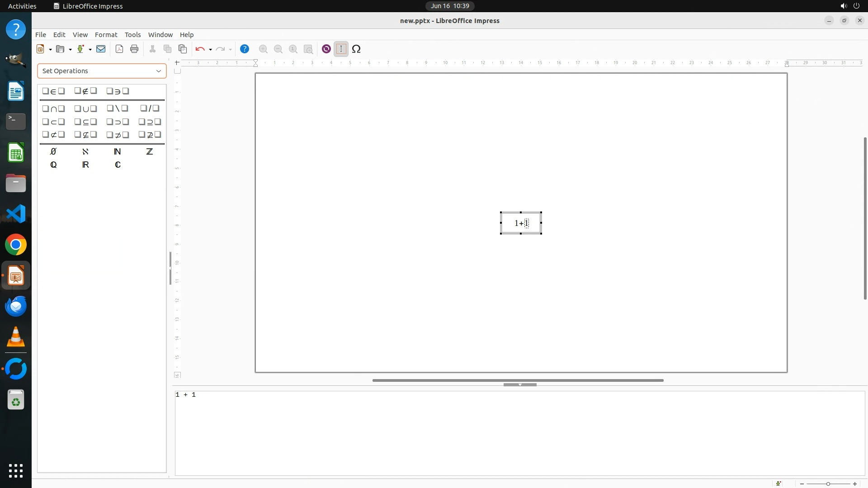Insert the intersection set operator

(x=54, y=108)
